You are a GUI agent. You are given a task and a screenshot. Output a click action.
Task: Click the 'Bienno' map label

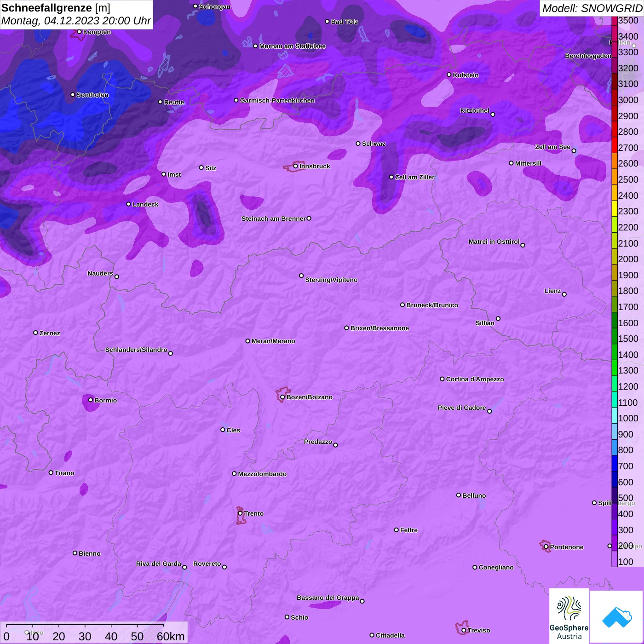click(89, 553)
